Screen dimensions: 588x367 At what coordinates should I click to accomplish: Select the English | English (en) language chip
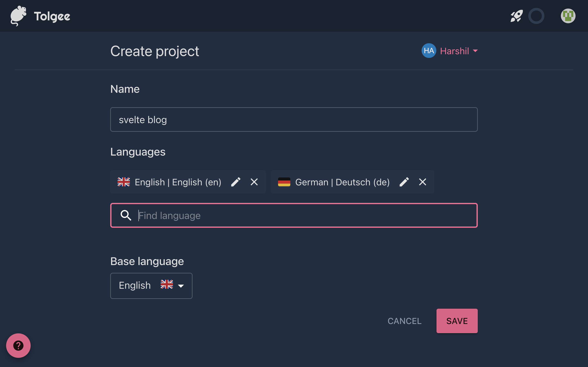pyautogui.click(x=178, y=182)
